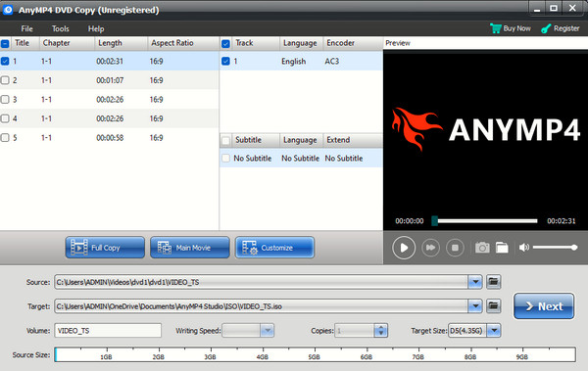Expand the Target path dropdown
The width and height of the screenshot is (588, 371).
click(475, 306)
